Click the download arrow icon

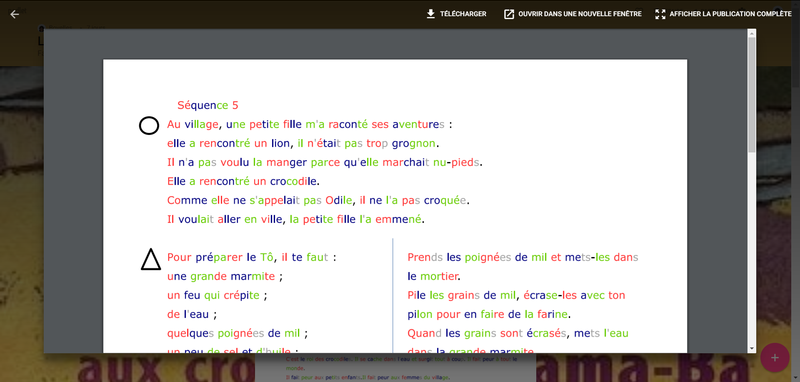[x=431, y=14]
